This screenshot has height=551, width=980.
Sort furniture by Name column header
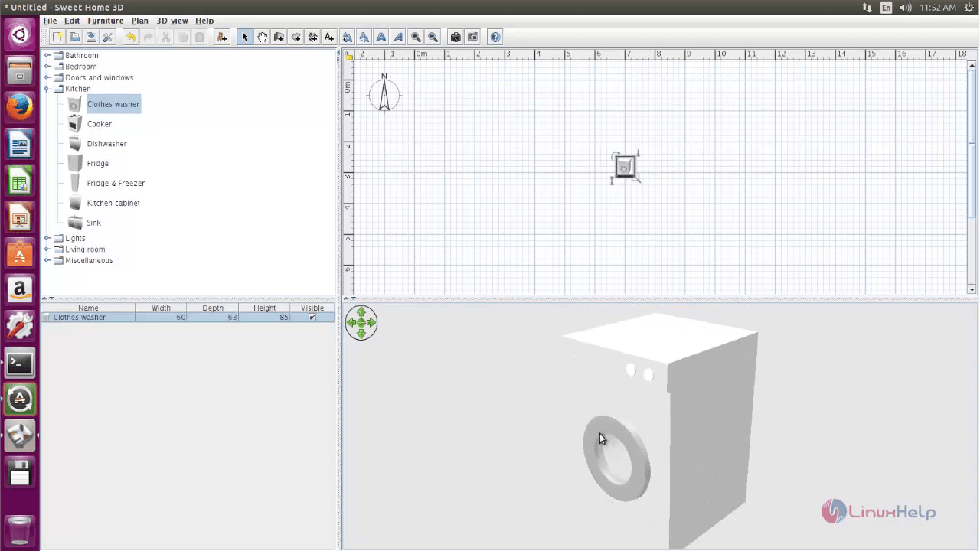coord(88,308)
